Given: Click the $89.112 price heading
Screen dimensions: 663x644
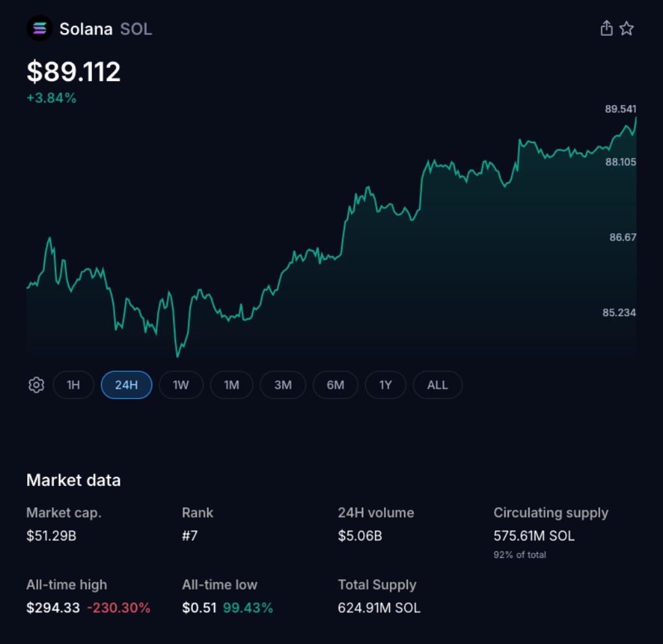Looking at the screenshot, I should pos(73,71).
